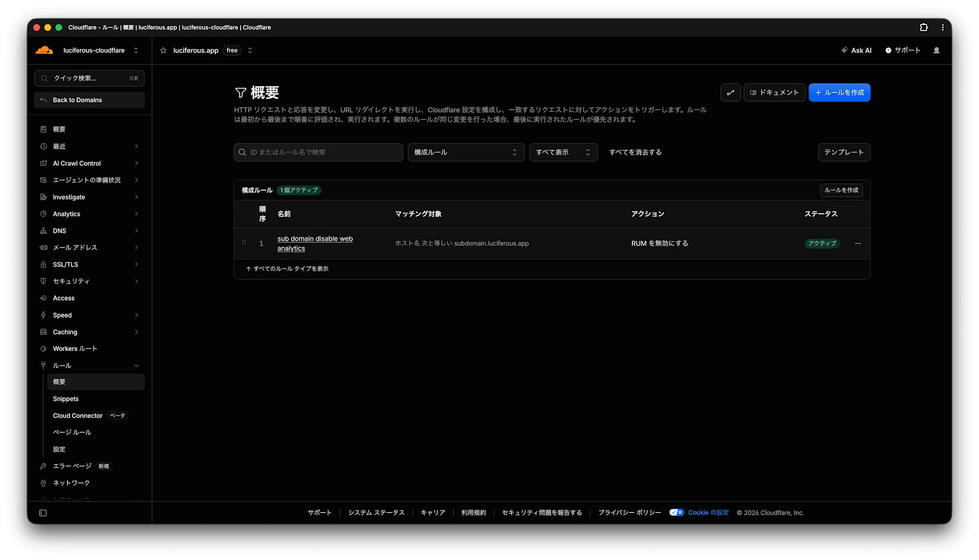Screen dimensions: 979x560
Task: Focus the クイック検索 quick search box
Action: tap(89, 78)
